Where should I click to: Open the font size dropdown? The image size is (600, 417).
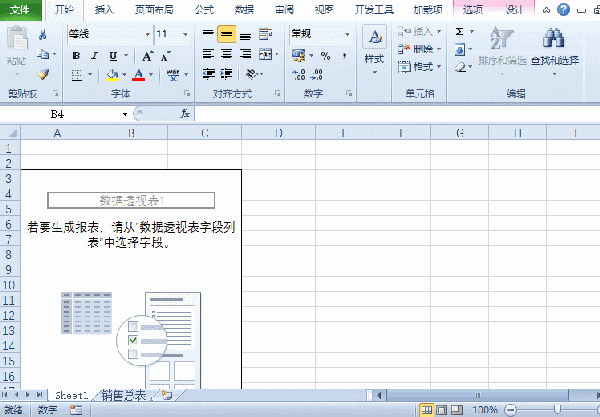pyautogui.click(x=185, y=34)
